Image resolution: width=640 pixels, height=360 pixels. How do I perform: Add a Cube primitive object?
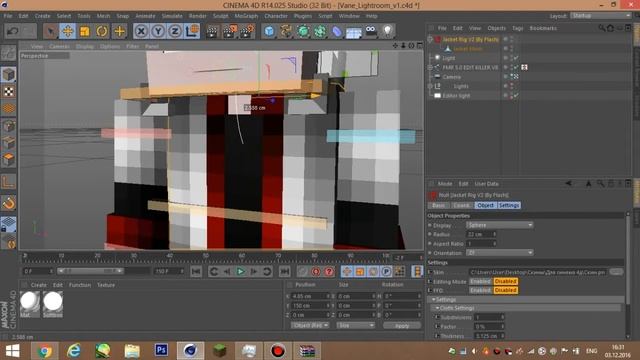(x=269, y=31)
